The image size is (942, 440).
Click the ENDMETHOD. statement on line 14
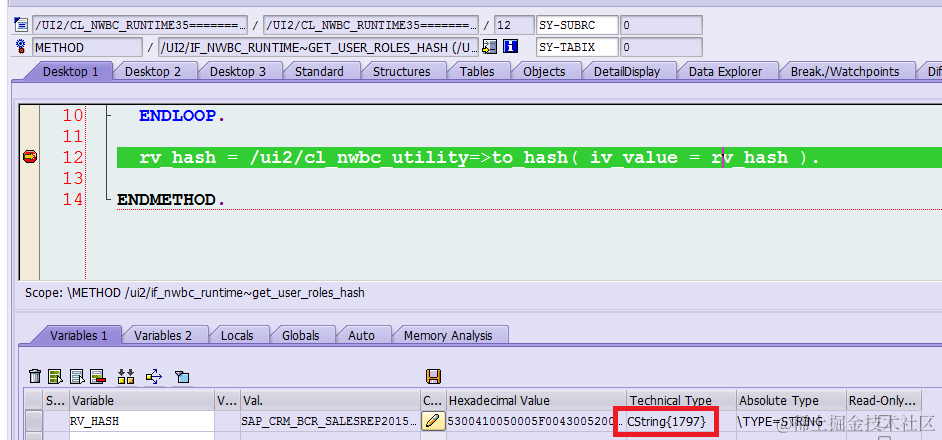point(171,199)
